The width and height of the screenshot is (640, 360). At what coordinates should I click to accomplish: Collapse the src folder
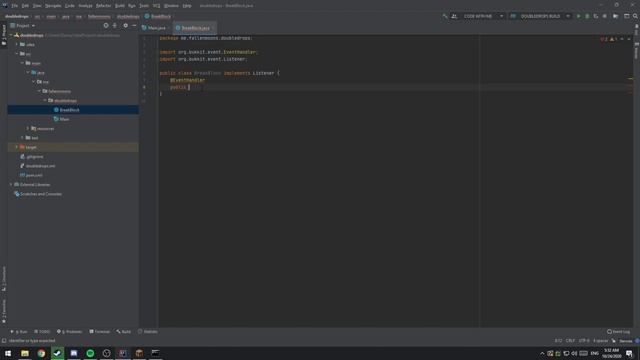[17, 53]
